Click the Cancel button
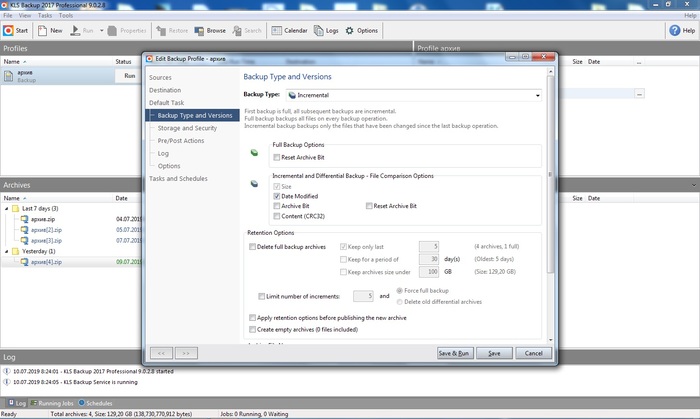Viewport: 700px width, 419px height. coord(532,353)
